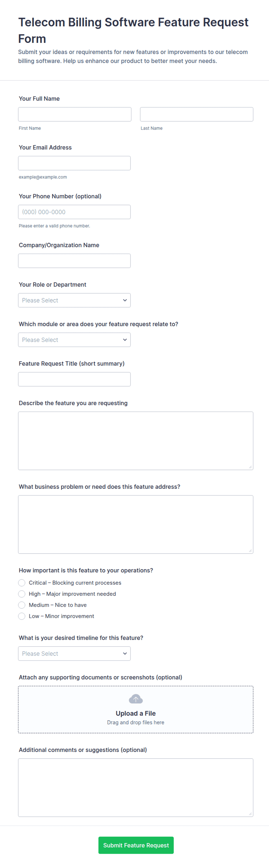The height and width of the screenshot is (868, 269).
Task: Click the resize handle of the description textarea
Action: coord(250,467)
